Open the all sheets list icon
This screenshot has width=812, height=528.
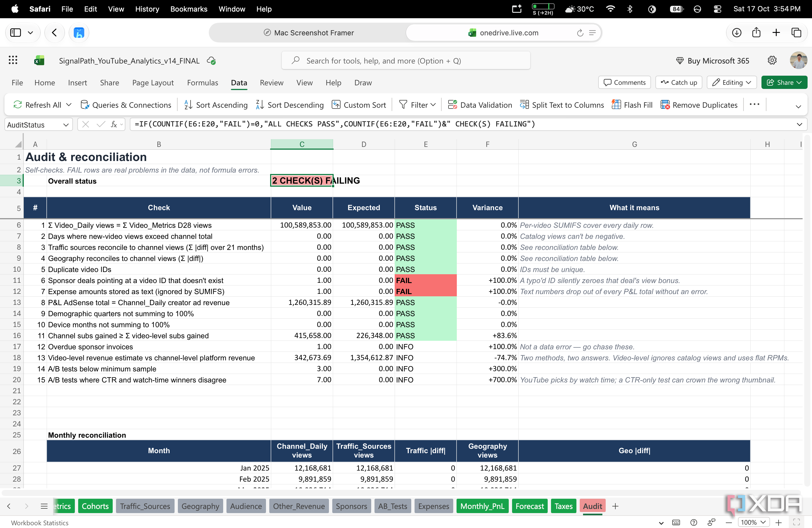(44, 506)
